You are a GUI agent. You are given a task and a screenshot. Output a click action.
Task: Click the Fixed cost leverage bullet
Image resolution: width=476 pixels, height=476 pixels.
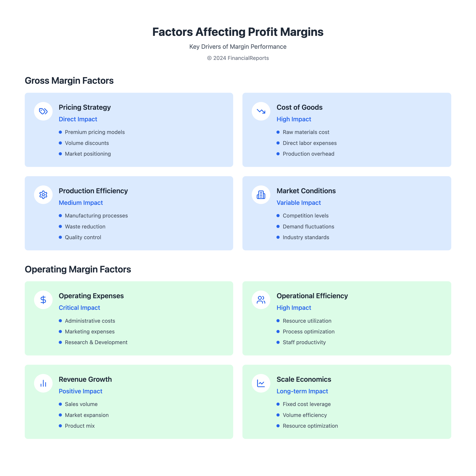coord(307,404)
